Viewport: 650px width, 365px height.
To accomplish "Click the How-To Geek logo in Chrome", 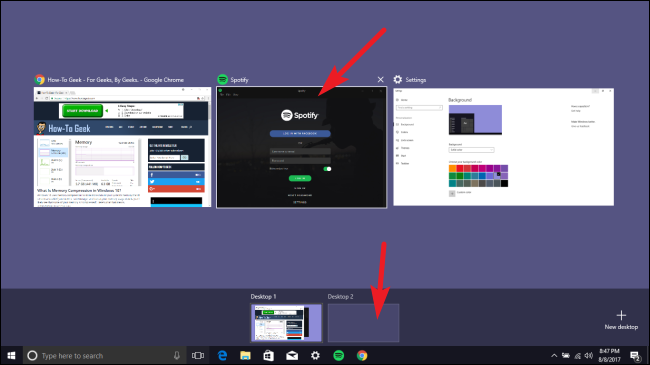I will 63,128.
